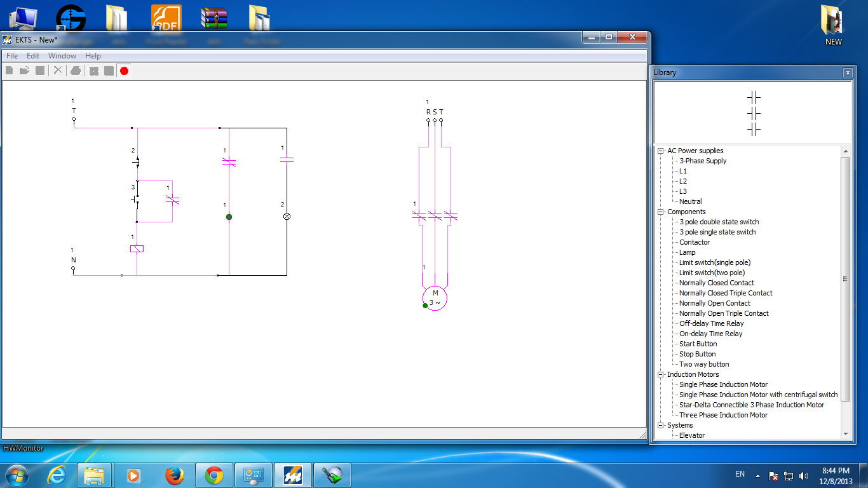Open the File menu
This screenshot has width=868, height=488.
(12, 56)
